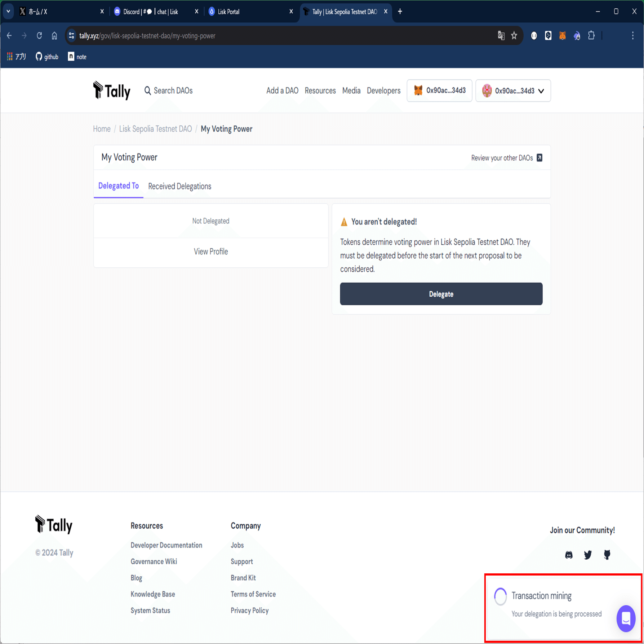Close the Discord tab
Viewport: 644px width, 644px height.
[x=196, y=12]
